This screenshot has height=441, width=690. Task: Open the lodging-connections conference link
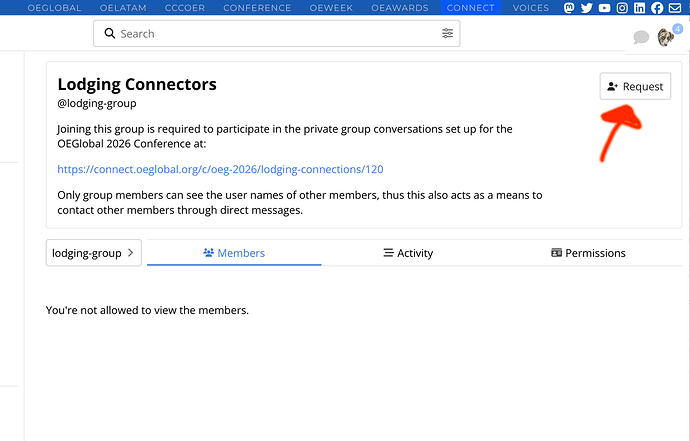[220, 169]
